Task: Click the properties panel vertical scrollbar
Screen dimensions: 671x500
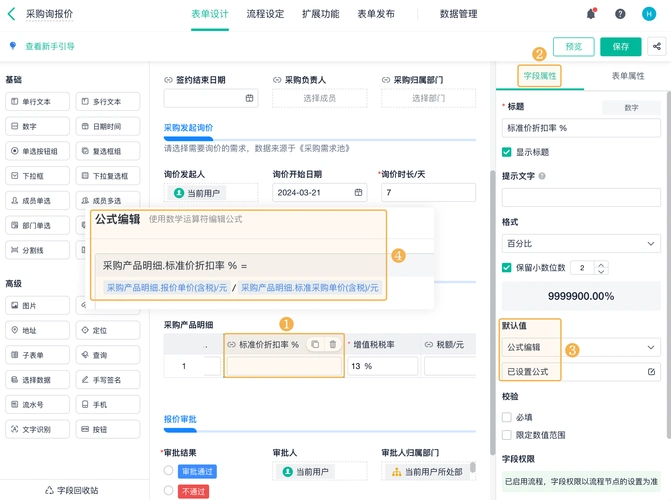Action: pyautogui.click(x=668, y=265)
